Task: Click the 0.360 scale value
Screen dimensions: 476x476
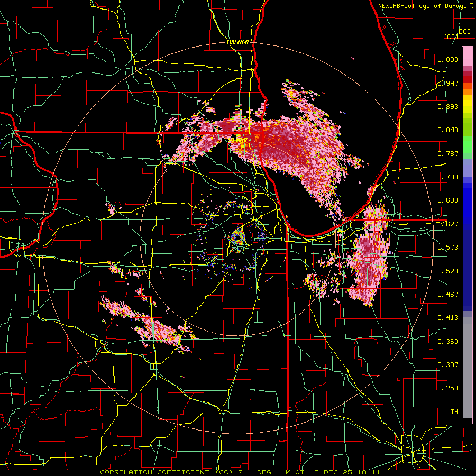Action: point(448,342)
